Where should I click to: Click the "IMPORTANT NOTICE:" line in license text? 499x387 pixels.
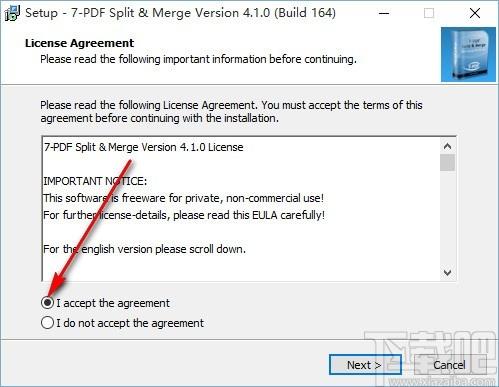[95, 181]
